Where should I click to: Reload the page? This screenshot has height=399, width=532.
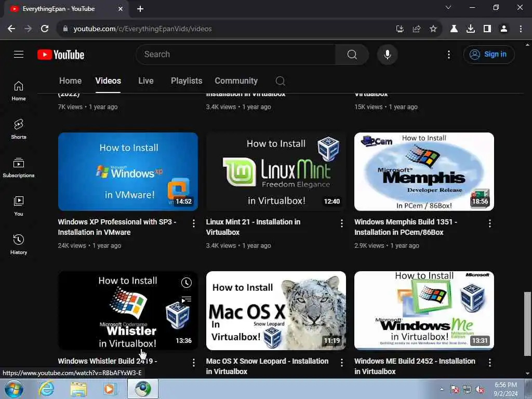[45, 29]
